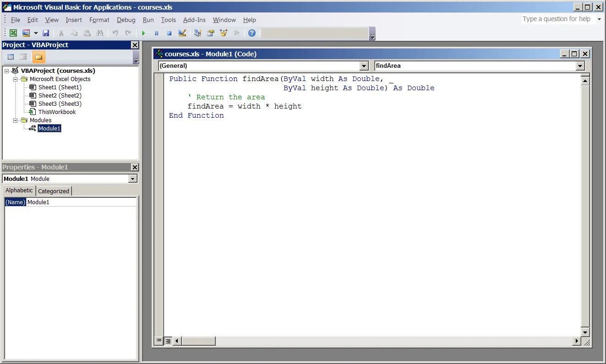Collapse the VBAProject (courses.xls) tree node

[7, 71]
